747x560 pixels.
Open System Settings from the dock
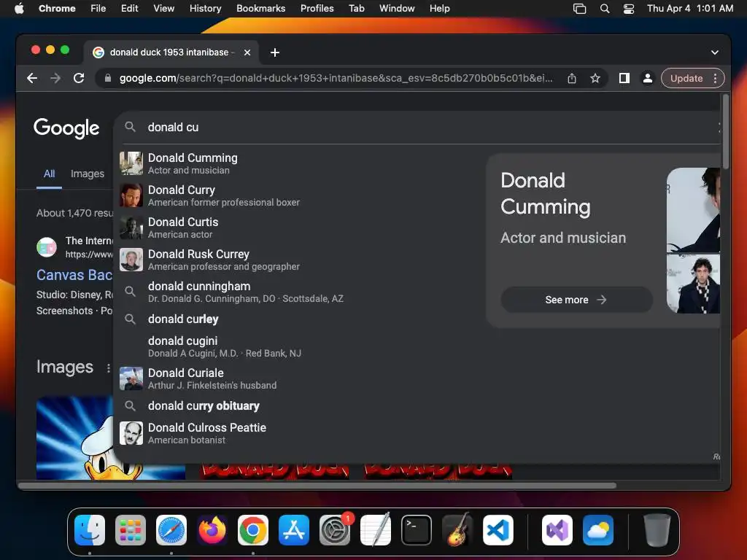coord(335,530)
